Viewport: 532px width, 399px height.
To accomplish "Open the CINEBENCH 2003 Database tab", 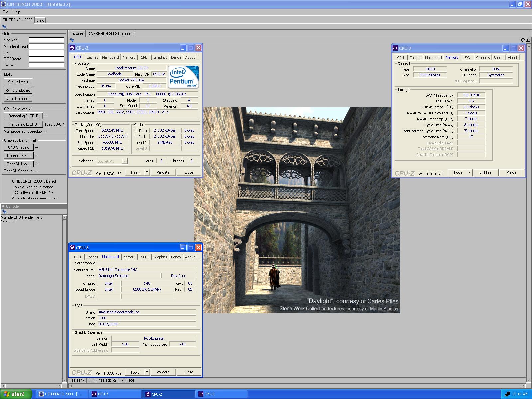I will pos(110,34).
